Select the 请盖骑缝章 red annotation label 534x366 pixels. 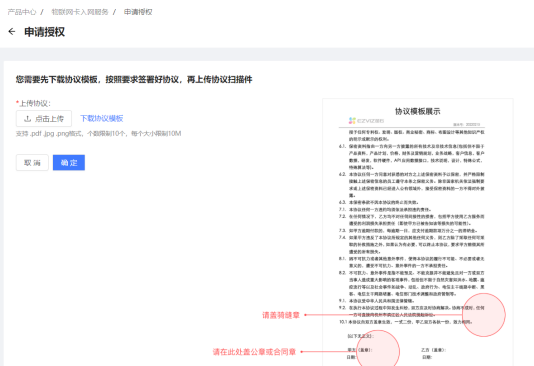(x=281, y=315)
